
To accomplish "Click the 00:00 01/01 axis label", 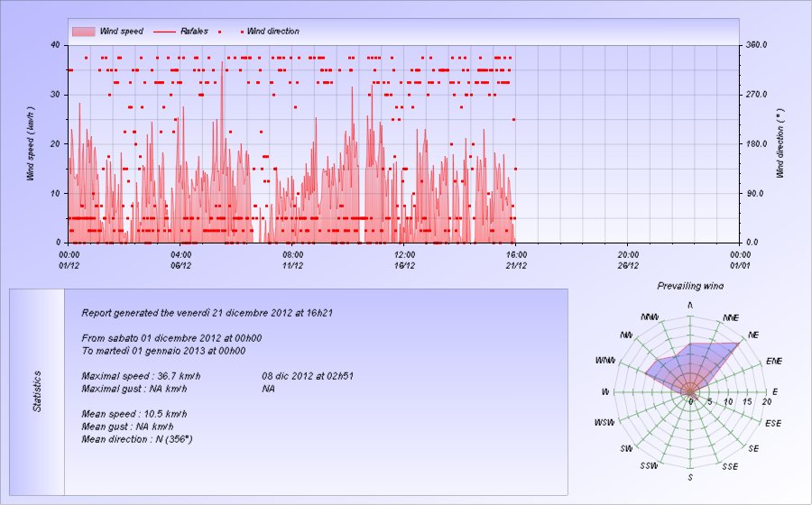I will coord(740,261).
